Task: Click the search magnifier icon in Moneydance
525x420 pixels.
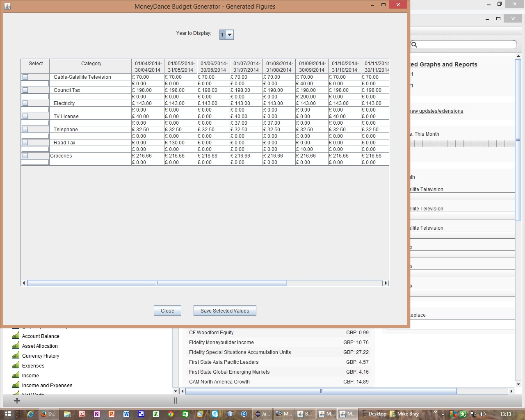Action: (x=414, y=44)
